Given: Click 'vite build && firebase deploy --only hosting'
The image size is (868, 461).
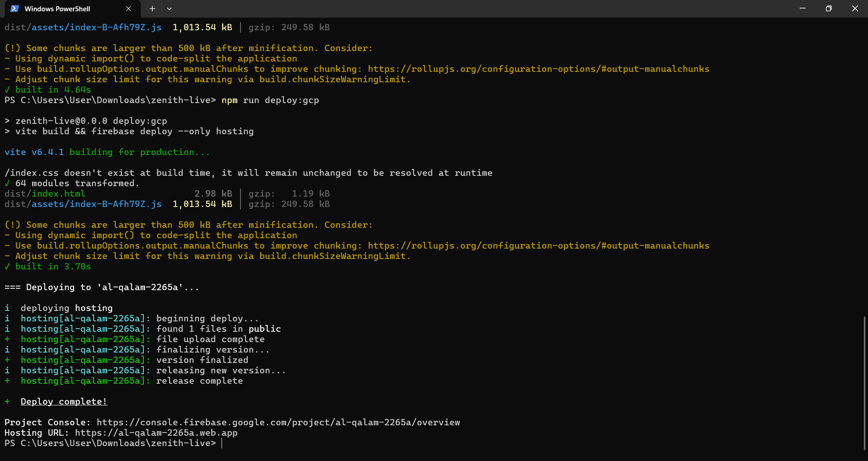Looking at the screenshot, I should pyautogui.click(x=134, y=131).
